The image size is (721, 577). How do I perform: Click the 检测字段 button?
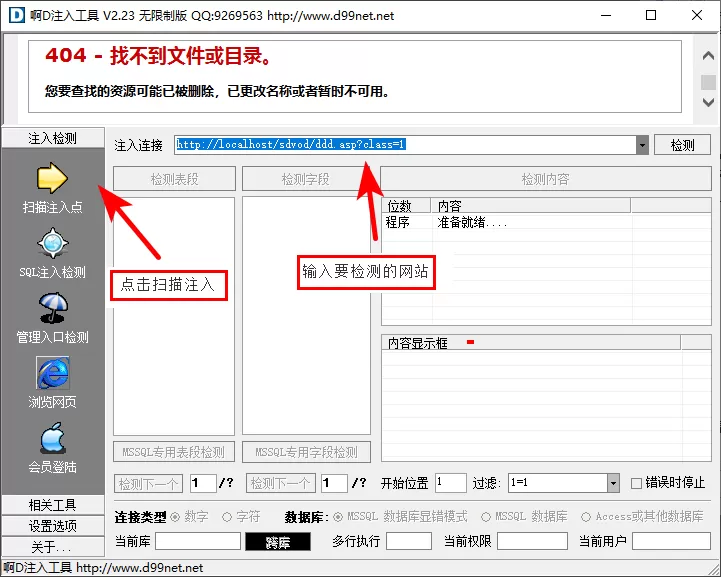(306, 179)
